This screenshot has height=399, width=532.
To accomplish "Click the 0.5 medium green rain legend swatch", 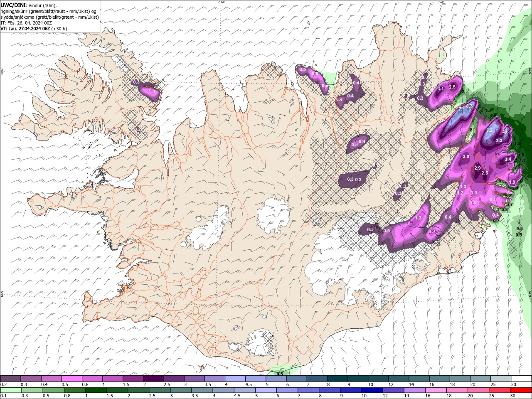I will click(x=53, y=390).
